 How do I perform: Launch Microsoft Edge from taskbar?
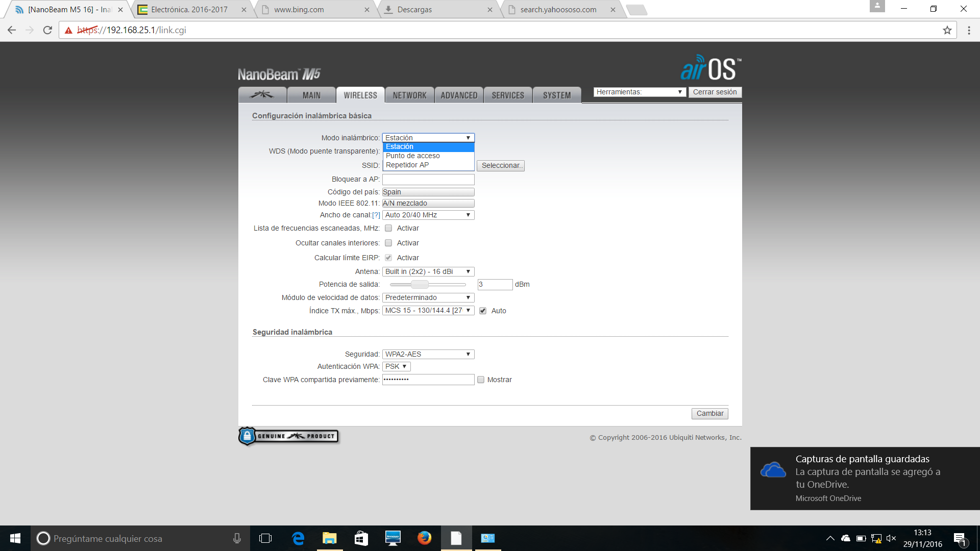coord(298,538)
